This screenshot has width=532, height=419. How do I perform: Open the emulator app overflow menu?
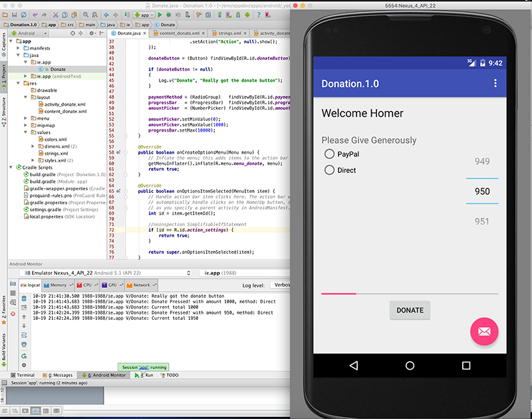coord(495,84)
